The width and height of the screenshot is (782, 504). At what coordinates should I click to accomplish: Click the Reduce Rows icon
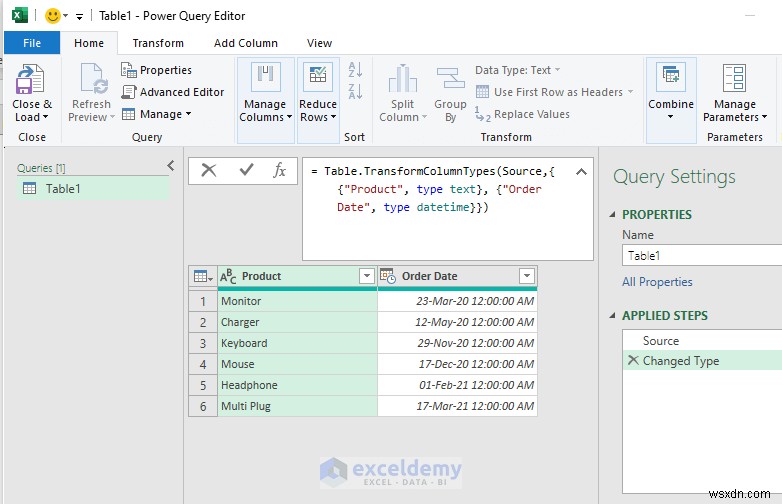click(318, 76)
